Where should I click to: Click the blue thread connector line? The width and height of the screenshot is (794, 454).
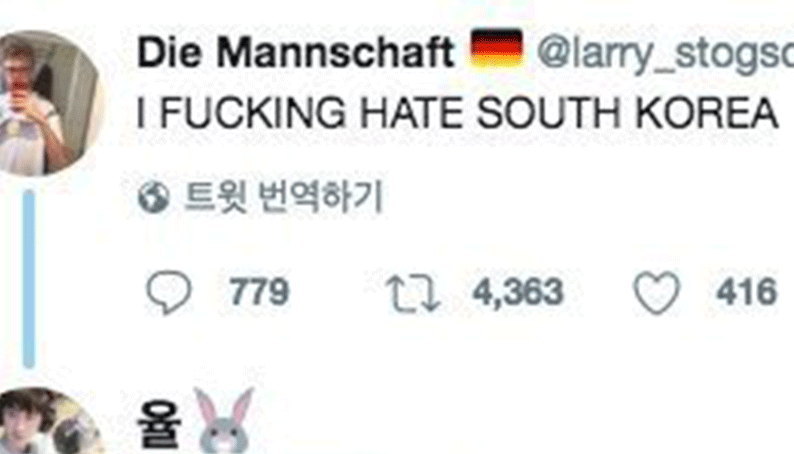[29, 279]
